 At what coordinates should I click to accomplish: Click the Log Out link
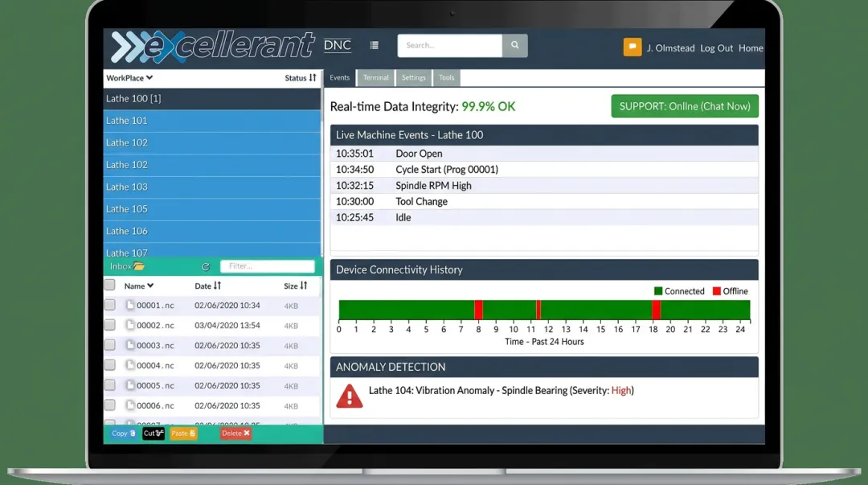click(716, 48)
